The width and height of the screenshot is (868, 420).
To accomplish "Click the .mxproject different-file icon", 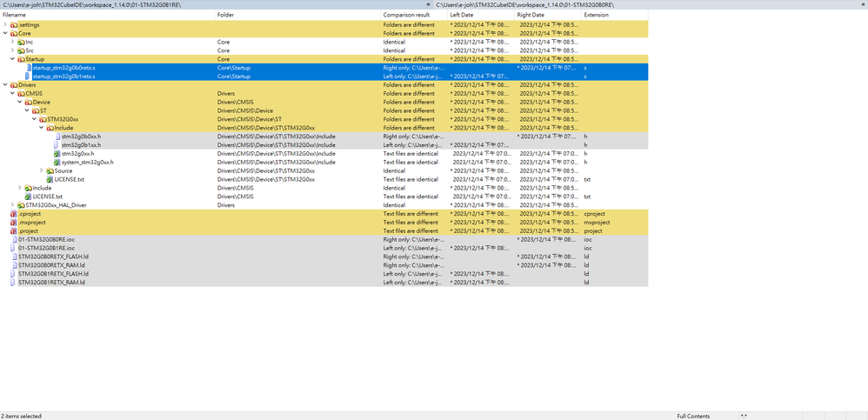I will [14, 223].
